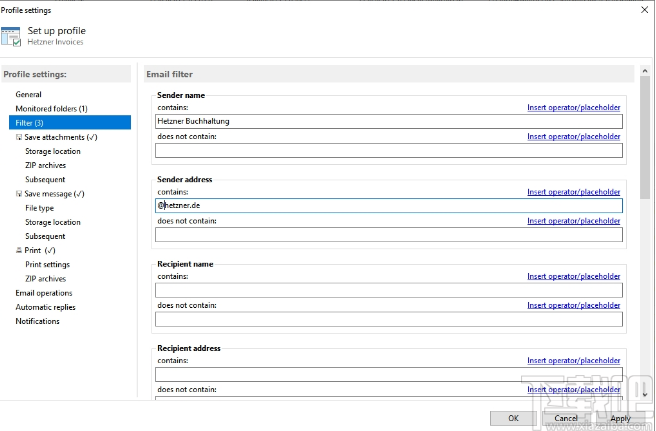The width and height of the screenshot is (656, 431).
Task: Open the General settings section
Action: (x=28, y=94)
